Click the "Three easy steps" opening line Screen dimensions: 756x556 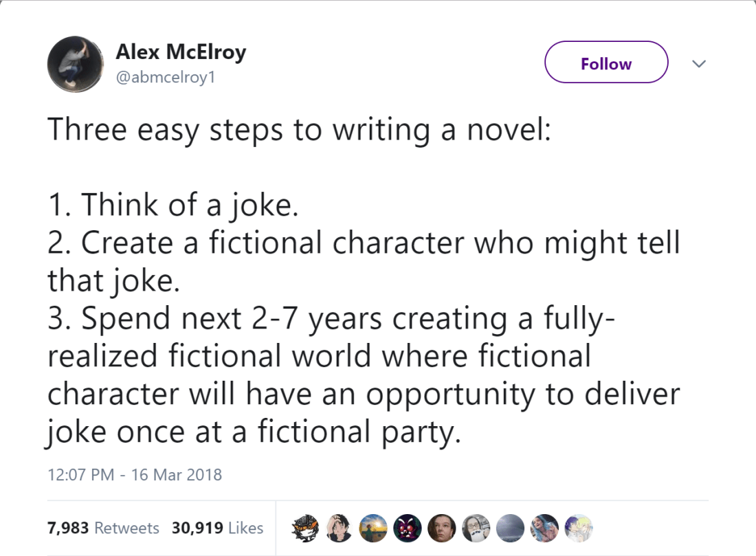(x=299, y=130)
